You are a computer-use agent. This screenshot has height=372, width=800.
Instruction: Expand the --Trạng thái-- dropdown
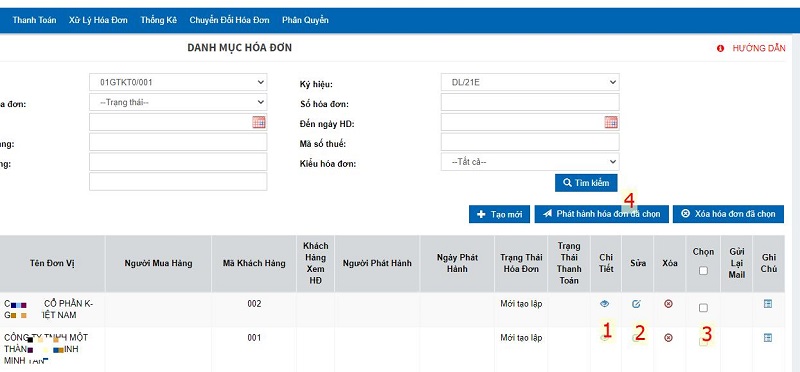pyautogui.click(x=178, y=102)
